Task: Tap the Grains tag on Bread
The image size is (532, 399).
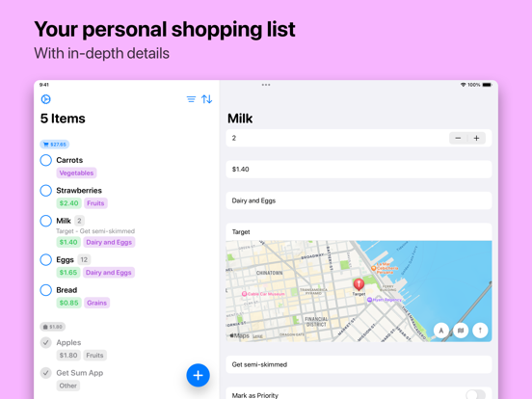Action: click(x=96, y=303)
